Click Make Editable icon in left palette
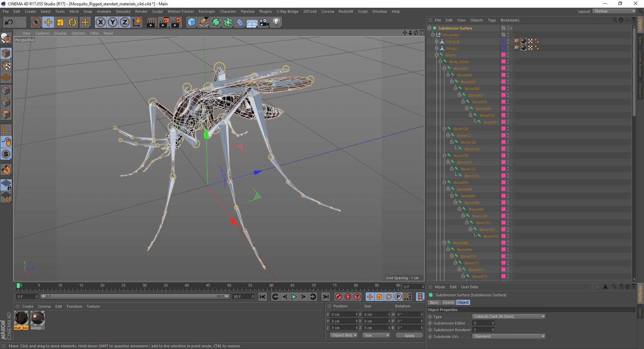The width and height of the screenshot is (644, 349). (x=6, y=39)
